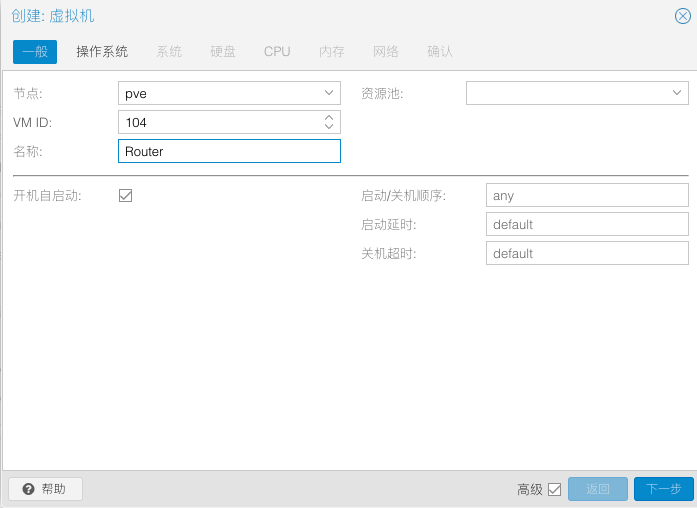697x508 pixels.
Task: Expand the 节点 node dropdown
Action: [329, 93]
